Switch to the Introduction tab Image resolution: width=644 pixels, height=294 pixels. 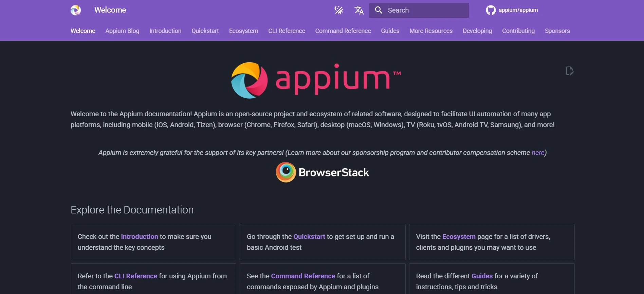click(165, 31)
